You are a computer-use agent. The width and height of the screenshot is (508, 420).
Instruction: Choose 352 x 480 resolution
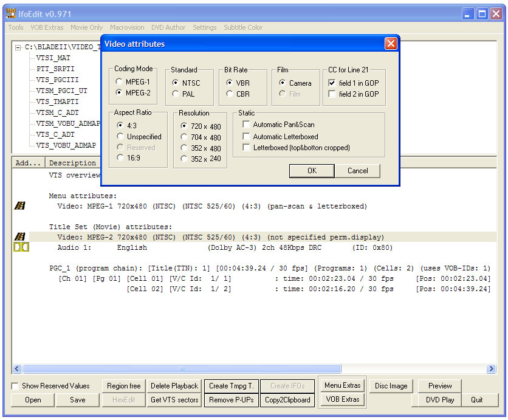(184, 148)
